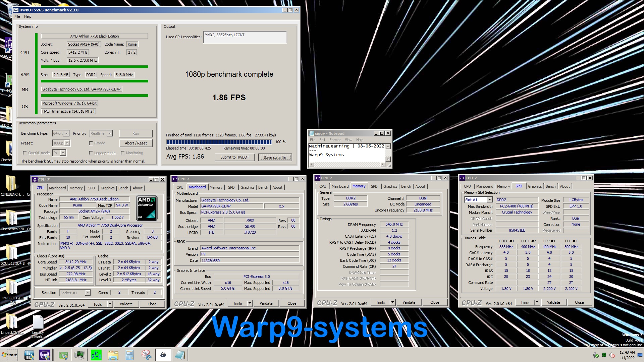Switch to HWBOT x265 benchmark taskbar button
The image size is (644, 362).
(163, 355)
